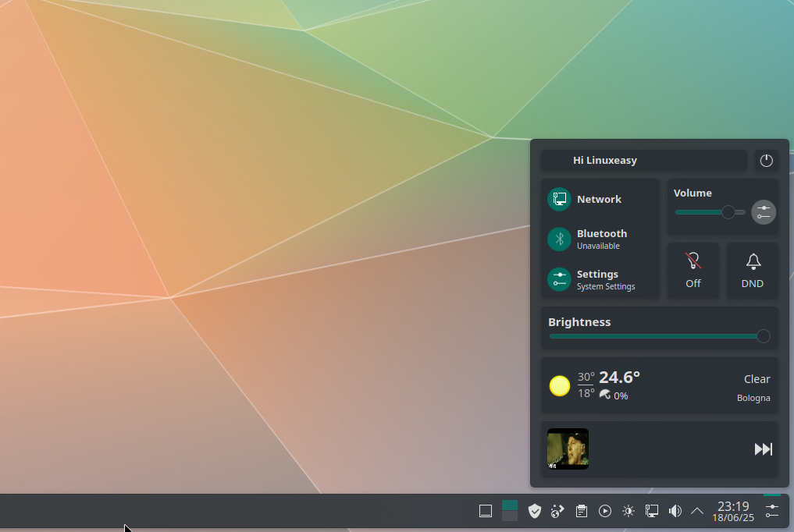Skip to next track in media player
Viewport: 794px width, 532px height.
point(763,449)
